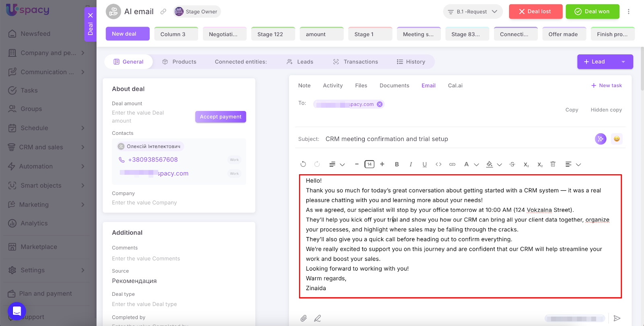Toggle underline formatting
The width and height of the screenshot is (644, 326).
424,164
